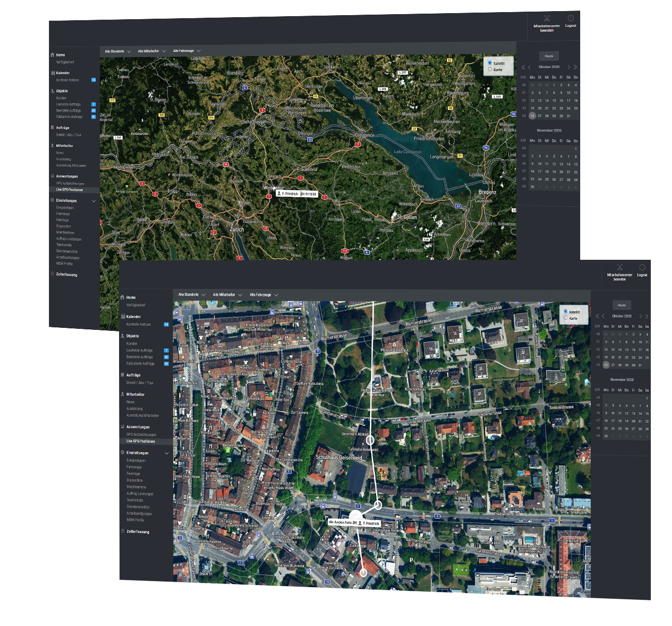Open Dienst / Abo / Tour in street map window
The image size is (672, 626).
coord(140,383)
